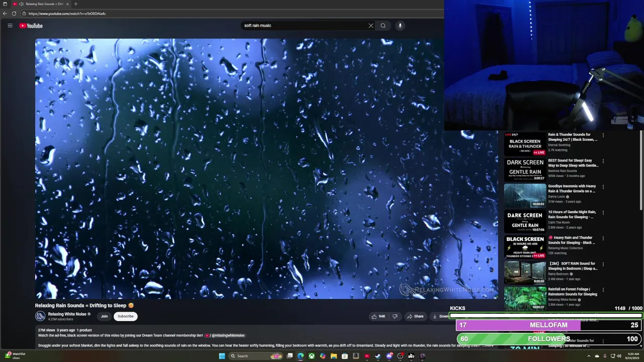Clear the 'soft rain music' search text
The height and width of the screenshot is (362, 644).
point(371,26)
